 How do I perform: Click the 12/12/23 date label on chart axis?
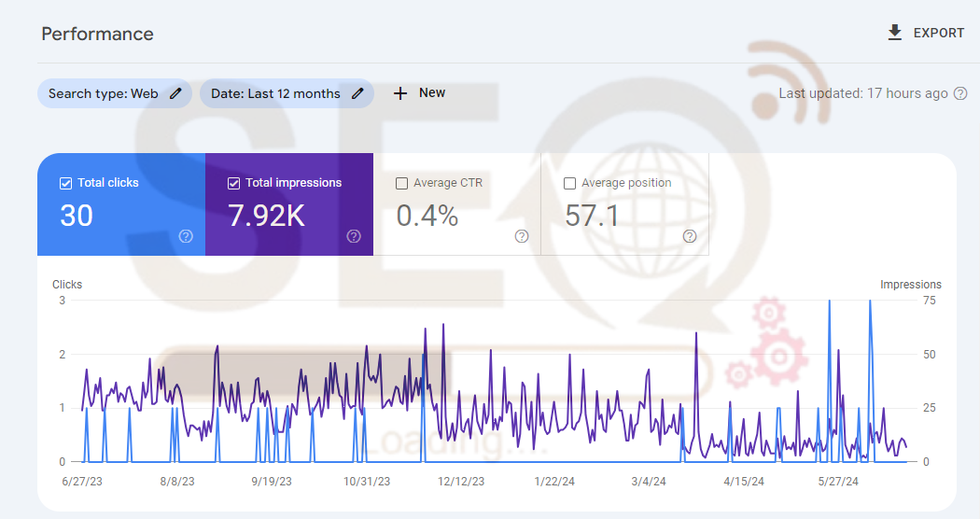[x=461, y=482]
